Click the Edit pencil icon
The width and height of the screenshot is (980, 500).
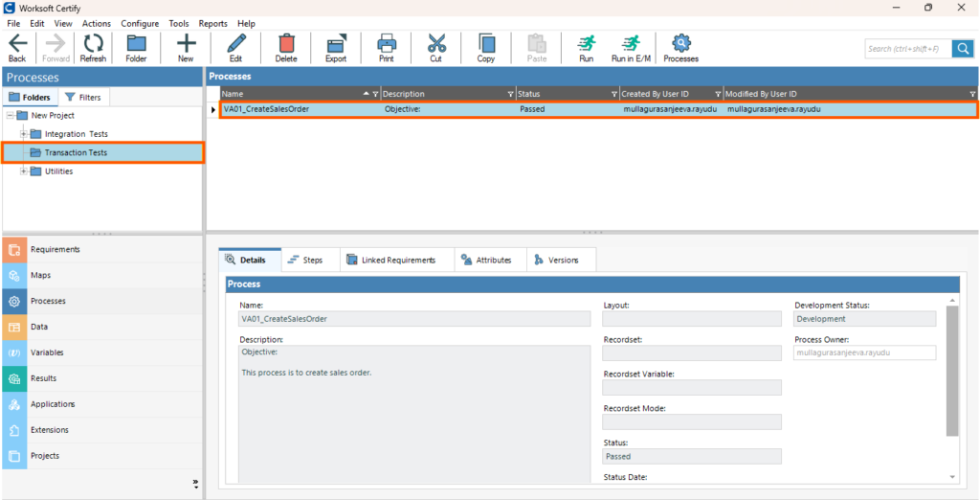coord(235,48)
